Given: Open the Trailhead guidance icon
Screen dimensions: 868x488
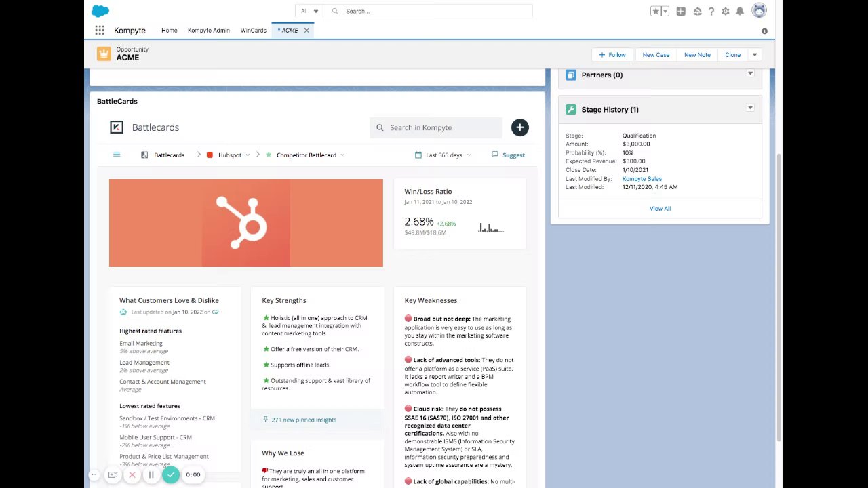Looking at the screenshot, I should pos(697,12).
